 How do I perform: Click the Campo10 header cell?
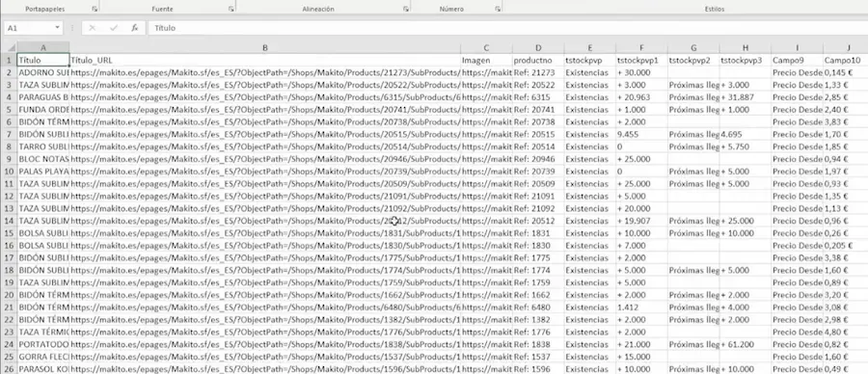click(845, 61)
